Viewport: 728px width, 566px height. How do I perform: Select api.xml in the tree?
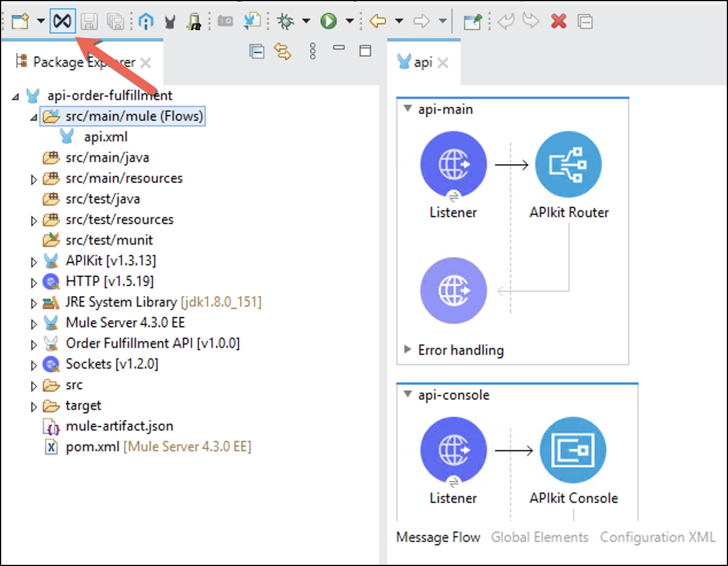click(106, 137)
